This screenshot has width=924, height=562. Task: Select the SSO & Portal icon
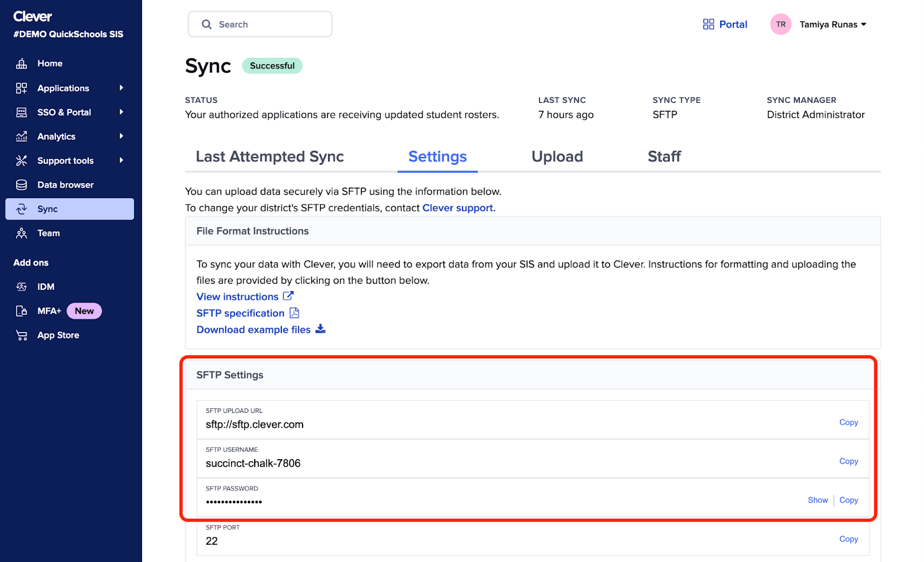(21, 112)
